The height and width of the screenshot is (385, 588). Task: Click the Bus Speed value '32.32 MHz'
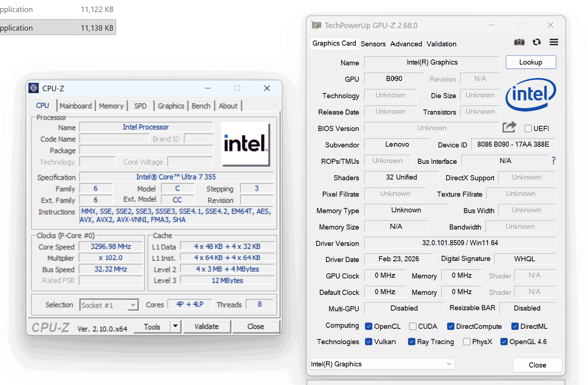pyautogui.click(x=111, y=269)
